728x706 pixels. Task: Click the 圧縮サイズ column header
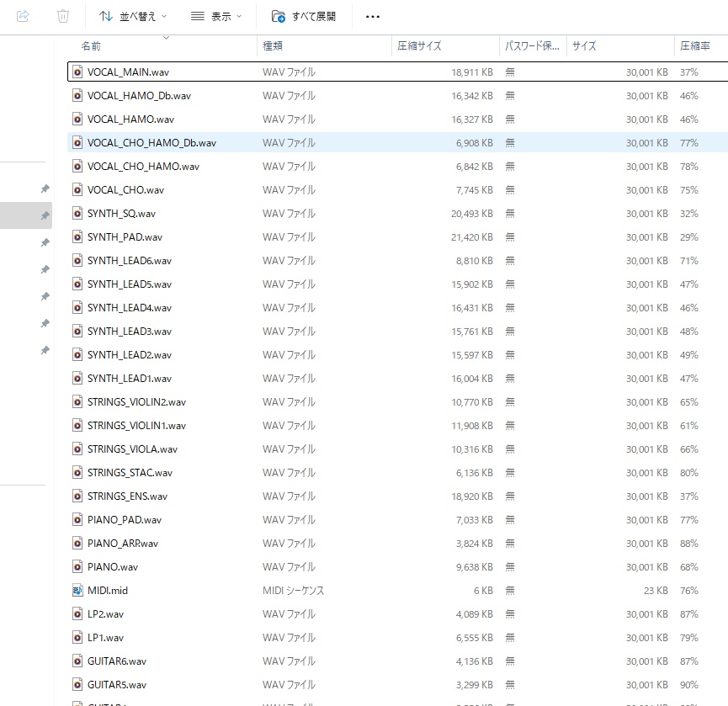[x=419, y=46]
